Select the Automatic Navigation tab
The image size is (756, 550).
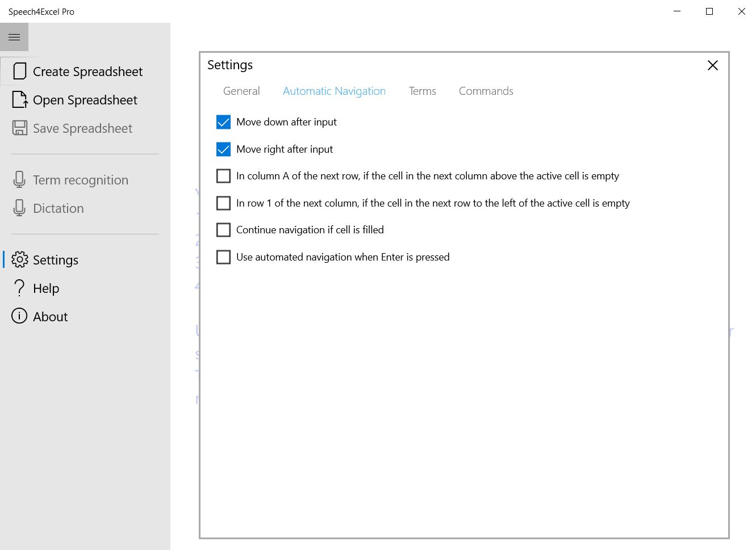click(x=334, y=91)
